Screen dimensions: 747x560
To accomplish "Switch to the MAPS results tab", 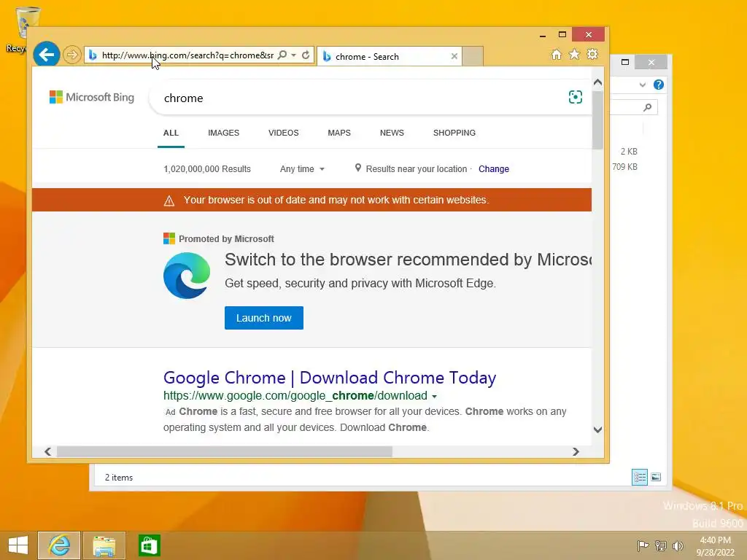I will click(339, 133).
